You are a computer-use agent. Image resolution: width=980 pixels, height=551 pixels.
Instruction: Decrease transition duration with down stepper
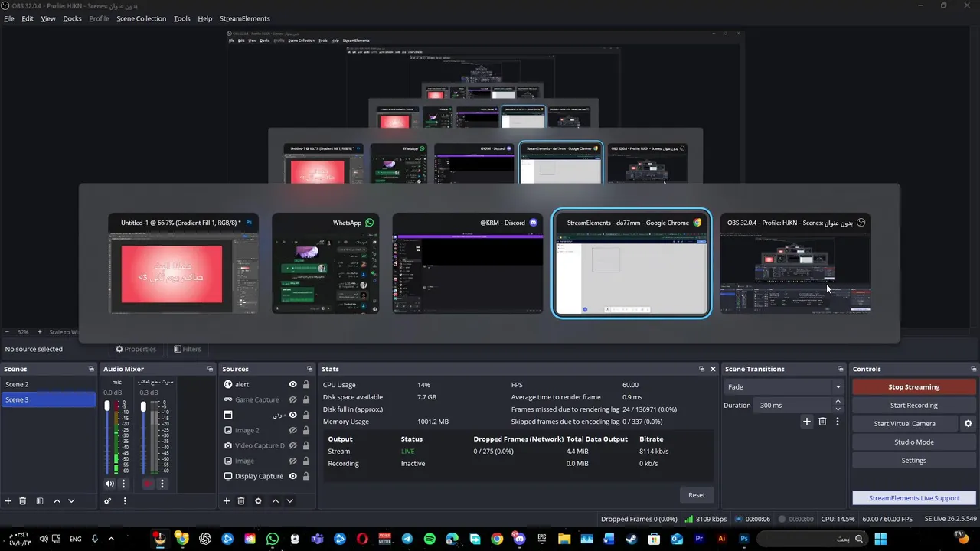(838, 409)
